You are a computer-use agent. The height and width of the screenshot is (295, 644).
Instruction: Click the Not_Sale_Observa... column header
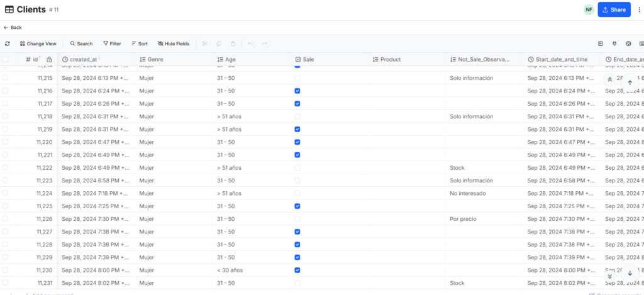[483, 59]
